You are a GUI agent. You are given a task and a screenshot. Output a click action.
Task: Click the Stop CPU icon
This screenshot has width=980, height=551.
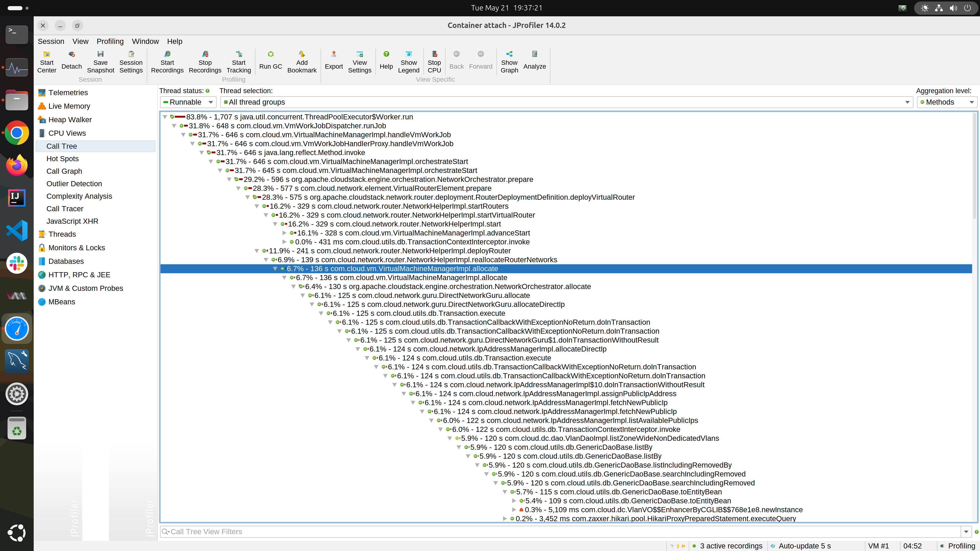pyautogui.click(x=434, y=61)
